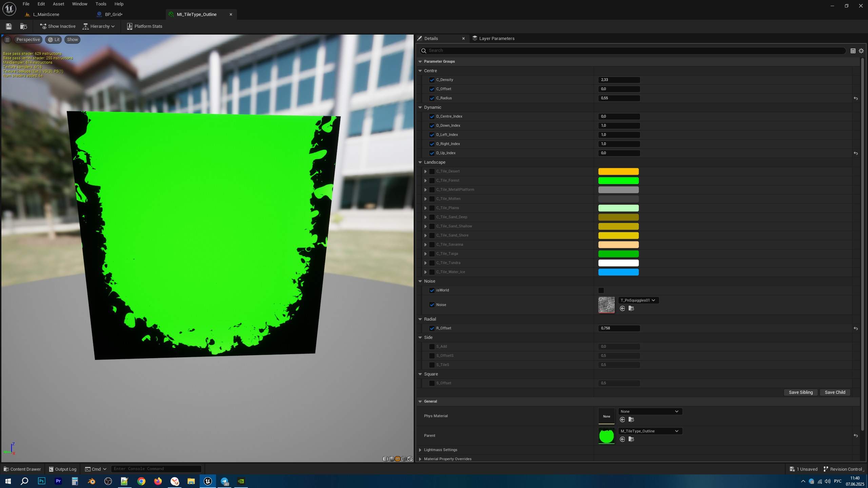Use selected asset for Noise texture

point(623,308)
